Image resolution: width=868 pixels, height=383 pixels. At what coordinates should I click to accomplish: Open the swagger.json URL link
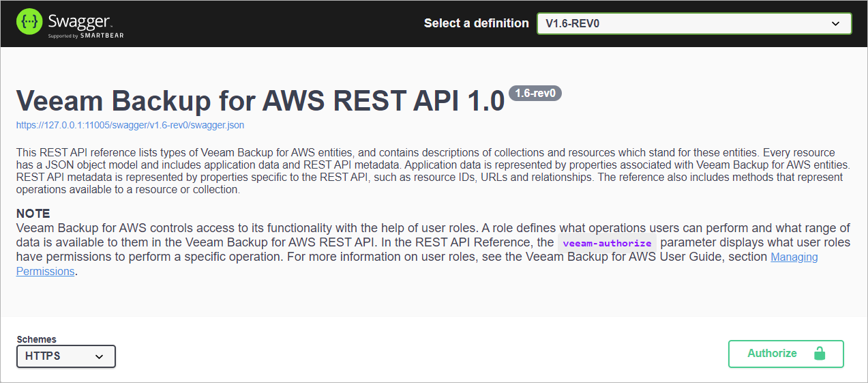130,126
